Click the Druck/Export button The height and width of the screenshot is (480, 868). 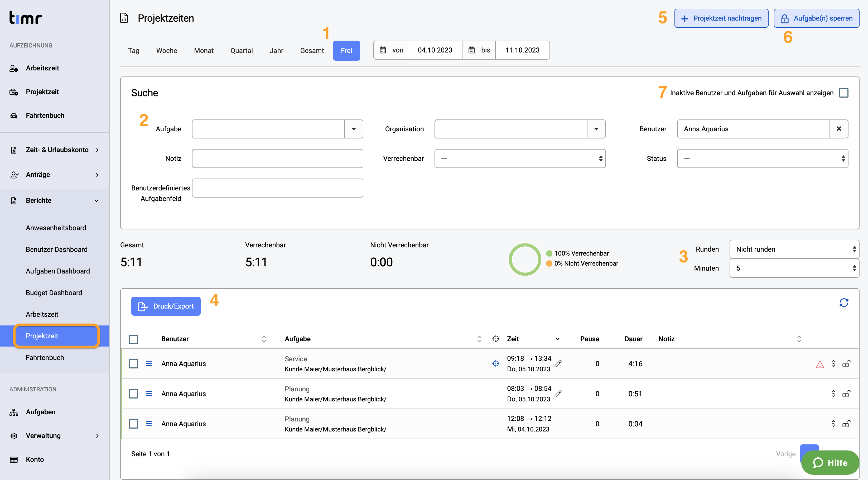(x=166, y=306)
